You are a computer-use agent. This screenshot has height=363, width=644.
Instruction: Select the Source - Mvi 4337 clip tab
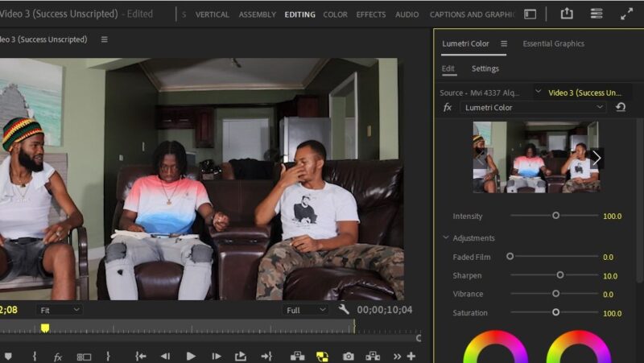coord(479,93)
